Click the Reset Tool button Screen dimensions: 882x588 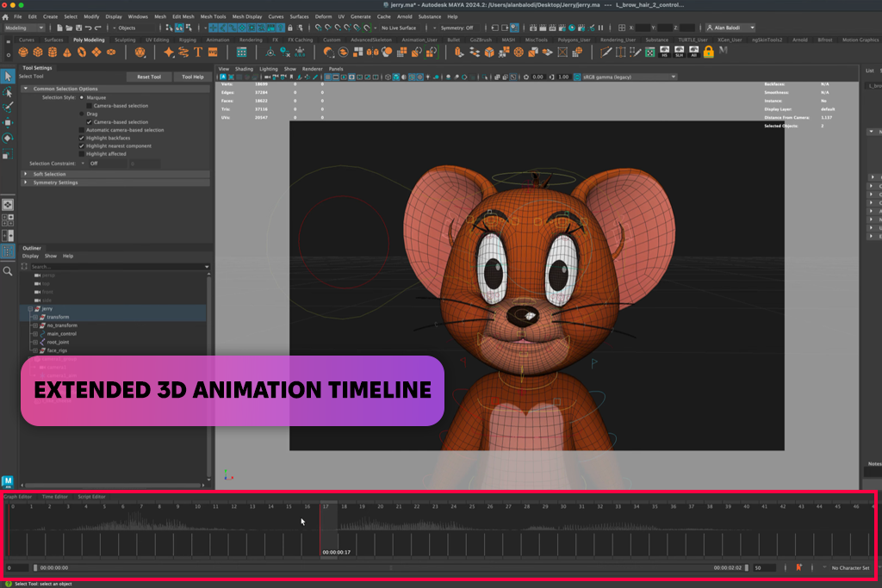coord(149,77)
